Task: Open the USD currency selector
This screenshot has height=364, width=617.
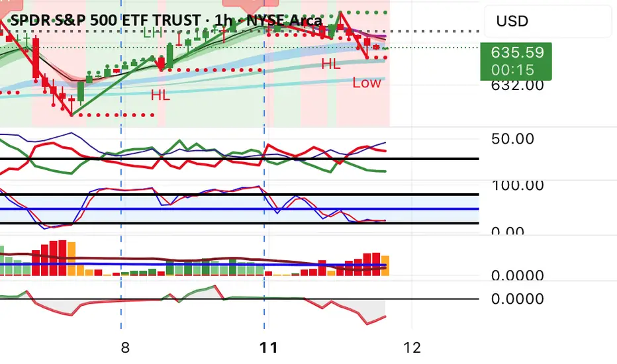Action: point(547,21)
